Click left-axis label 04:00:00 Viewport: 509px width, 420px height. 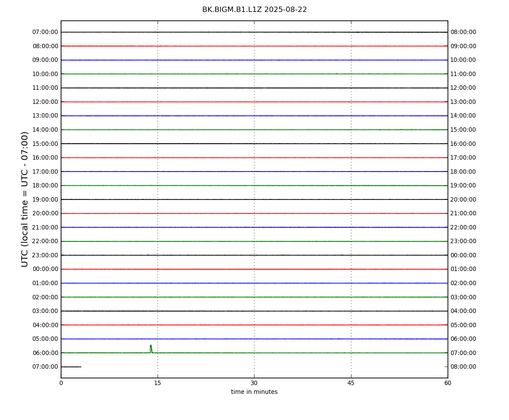point(46,325)
